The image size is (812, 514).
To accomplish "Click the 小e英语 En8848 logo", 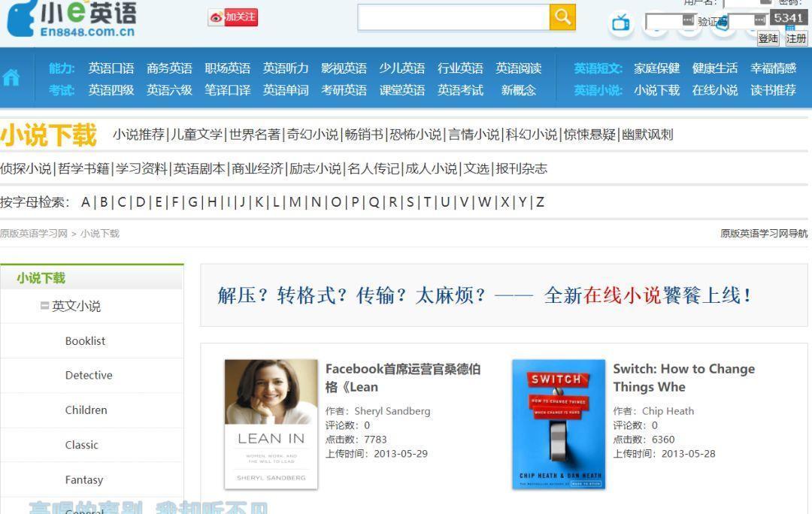I will tap(71, 18).
